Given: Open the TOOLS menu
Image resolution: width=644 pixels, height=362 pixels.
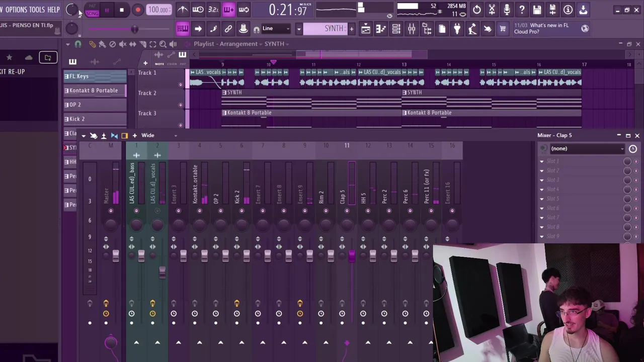Looking at the screenshot, I should point(37,10).
